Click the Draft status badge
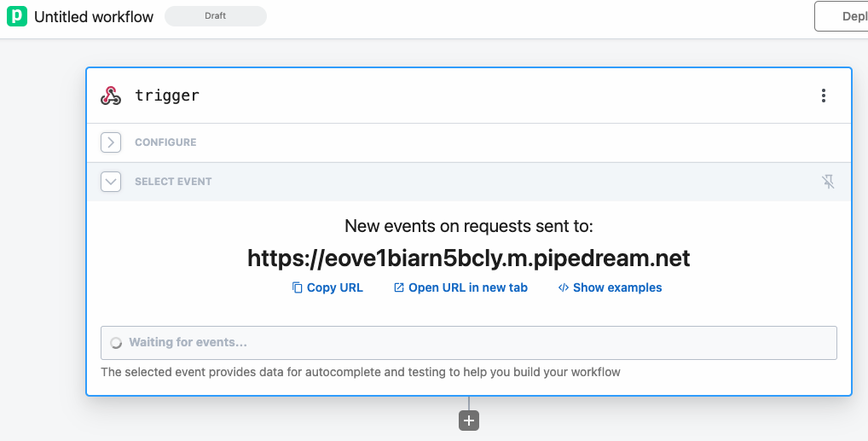The height and width of the screenshot is (441, 868). point(216,16)
